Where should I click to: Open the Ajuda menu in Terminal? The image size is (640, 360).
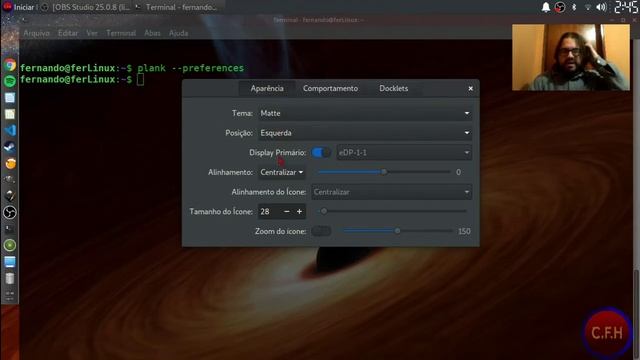click(x=178, y=33)
